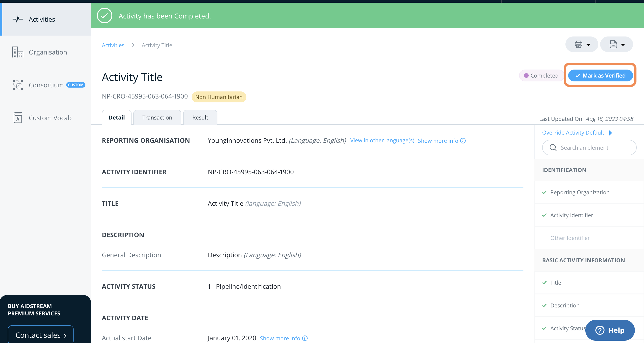Click the Organisation building icon

[18, 52]
